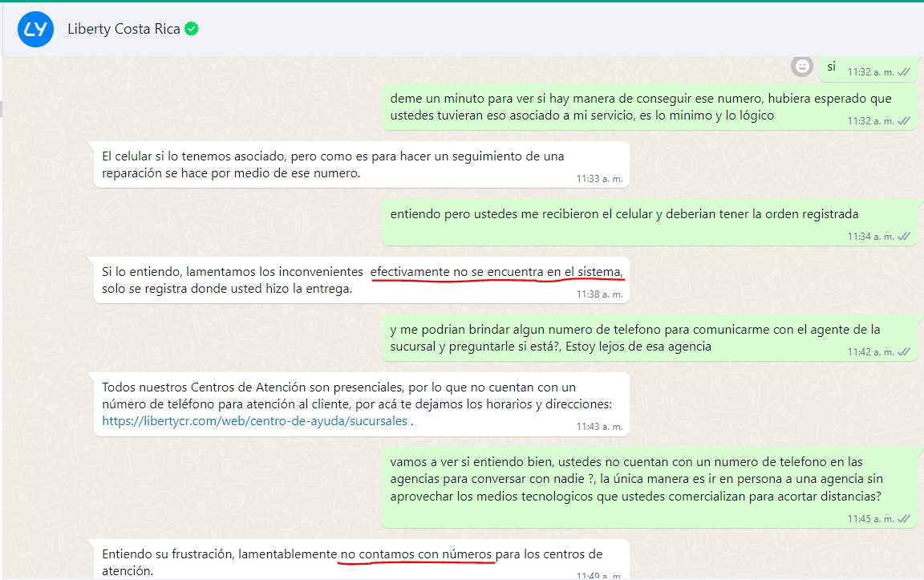Click the 11:42 a. m. timestamp
This screenshot has width=924, height=580.
(x=871, y=352)
